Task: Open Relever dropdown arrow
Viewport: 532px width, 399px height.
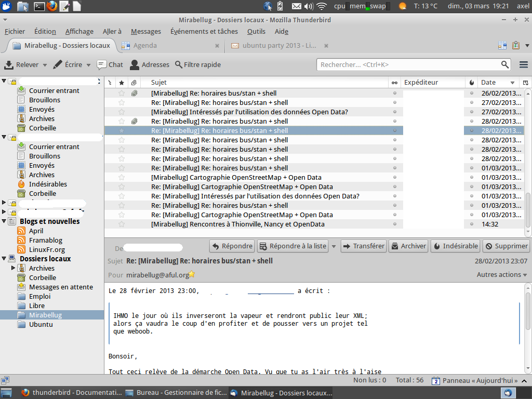Action: pyautogui.click(x=45, y=65)
